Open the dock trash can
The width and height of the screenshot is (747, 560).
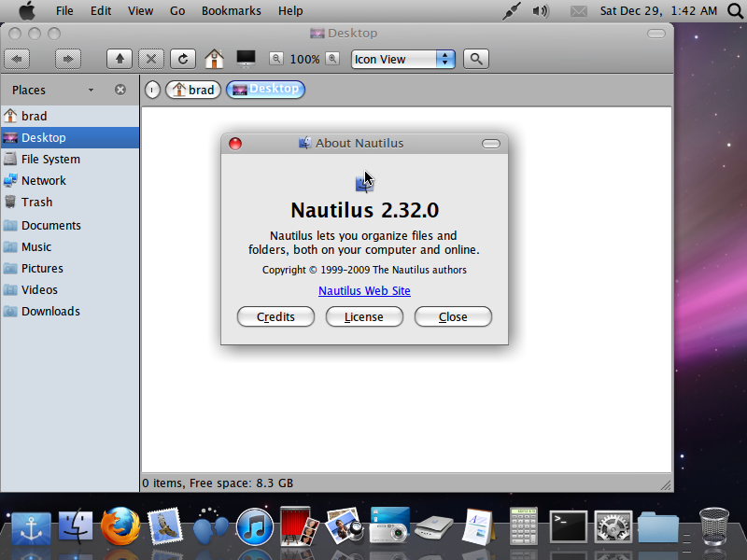pos(714,525)
